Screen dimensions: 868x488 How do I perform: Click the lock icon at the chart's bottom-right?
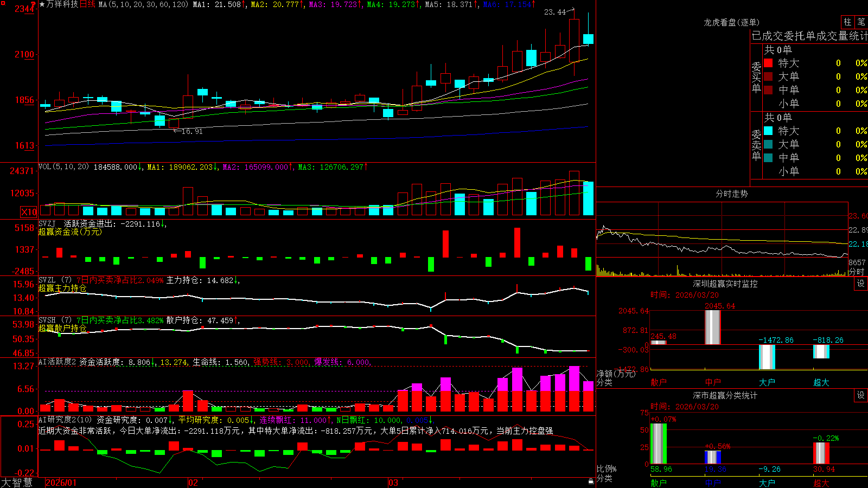point(591,481)
